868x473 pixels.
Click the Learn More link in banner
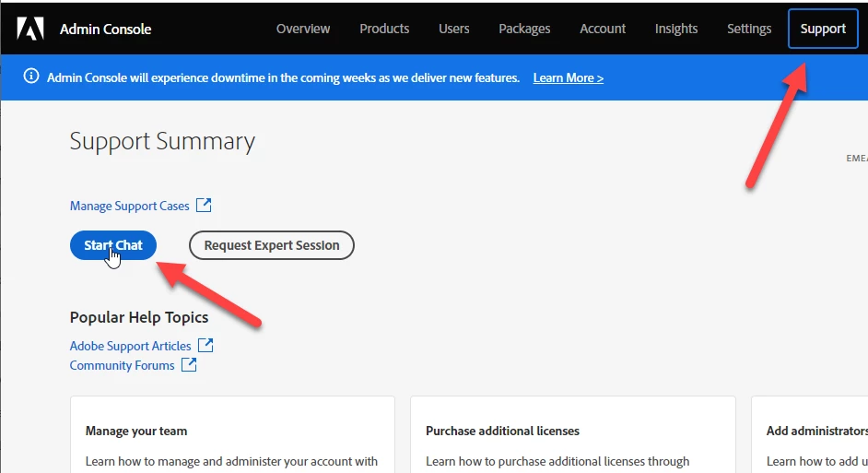click(x=568, y=78)
